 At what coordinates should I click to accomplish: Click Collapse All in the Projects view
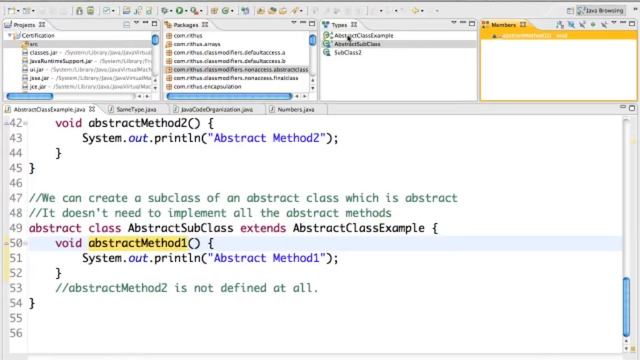pyautogui.click(x=127, y=24)
